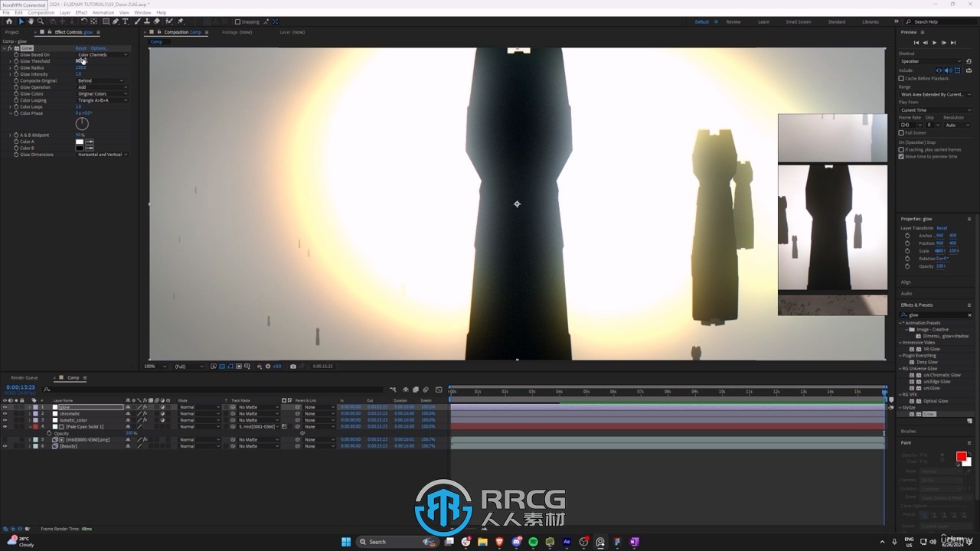
Task: Open the Window menu
Action: 142,12
